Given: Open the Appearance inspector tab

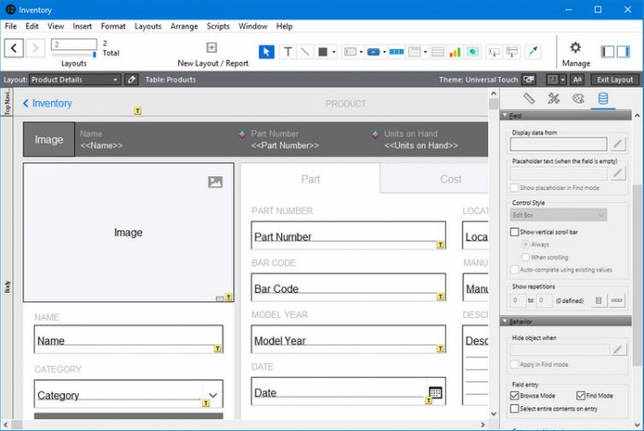Looking at the screenshot, I should pyautogui.click(x=578, y=99).
